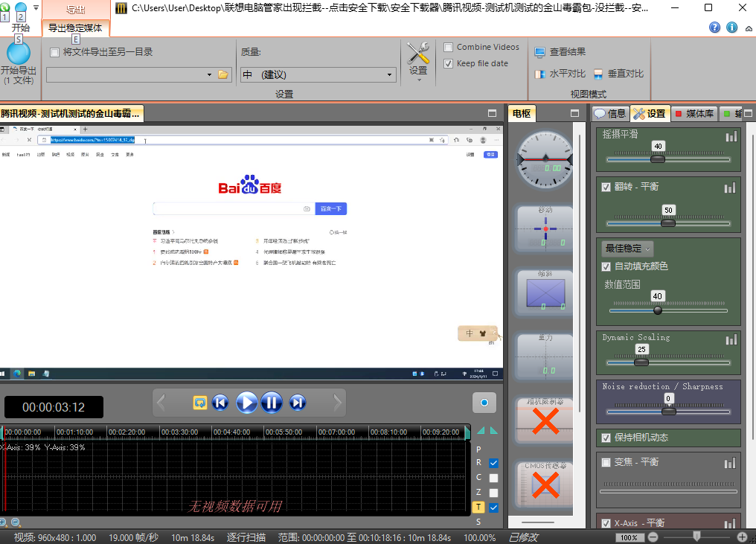Image resolution: width=756 pixels, height=544 pixels.
Task: Enable export files to another directory
Action: [x=54, y=52]
